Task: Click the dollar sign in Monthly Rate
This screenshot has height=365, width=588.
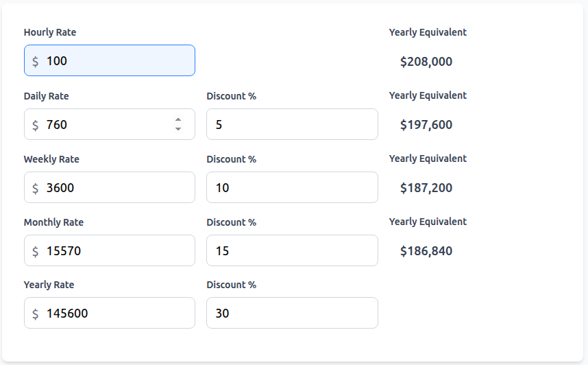Action: click(x=36, y=251)
